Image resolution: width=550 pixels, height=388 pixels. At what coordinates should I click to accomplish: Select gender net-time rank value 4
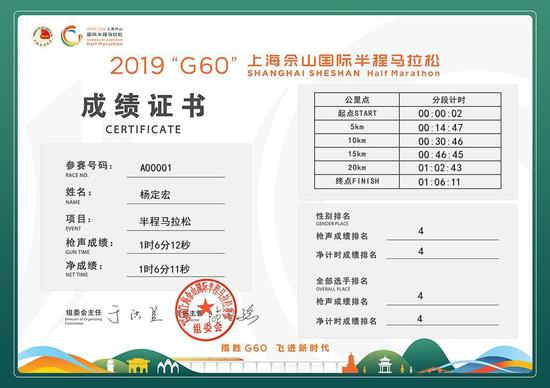pos(421,251)
